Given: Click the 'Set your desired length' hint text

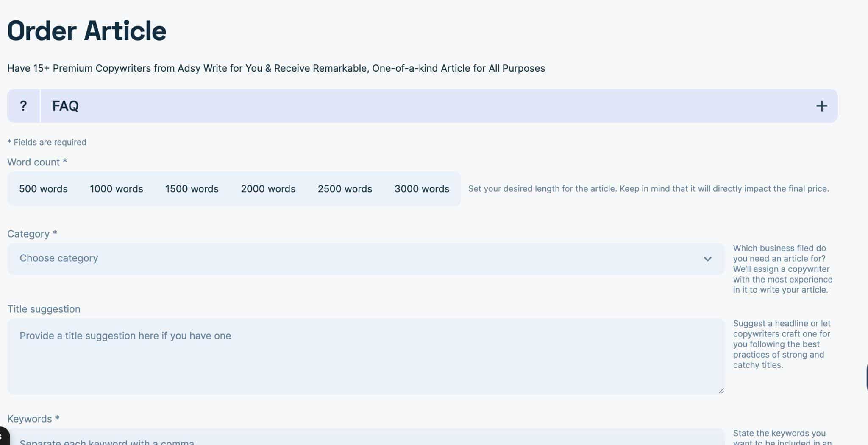Looking at the screenshot, I should click(648, 189).
